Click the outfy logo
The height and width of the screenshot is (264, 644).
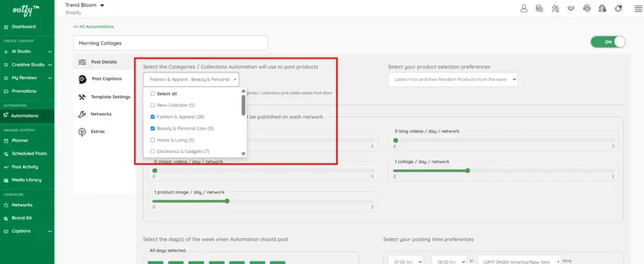(x=25, y=9)
